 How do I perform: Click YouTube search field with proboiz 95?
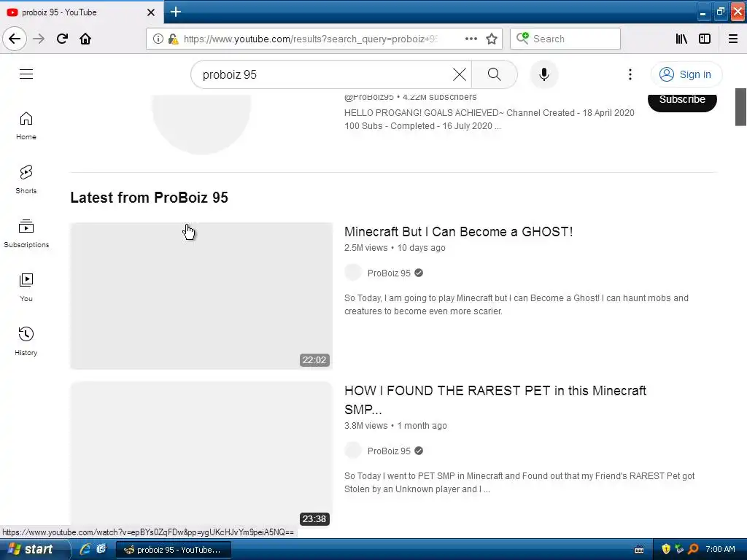pos(324,75)
